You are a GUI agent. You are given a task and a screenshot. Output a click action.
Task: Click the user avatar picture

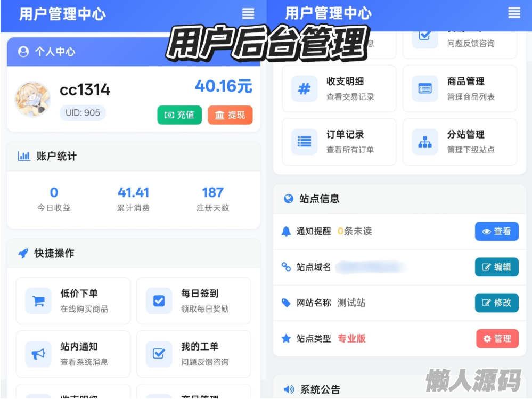pos(32,99)
